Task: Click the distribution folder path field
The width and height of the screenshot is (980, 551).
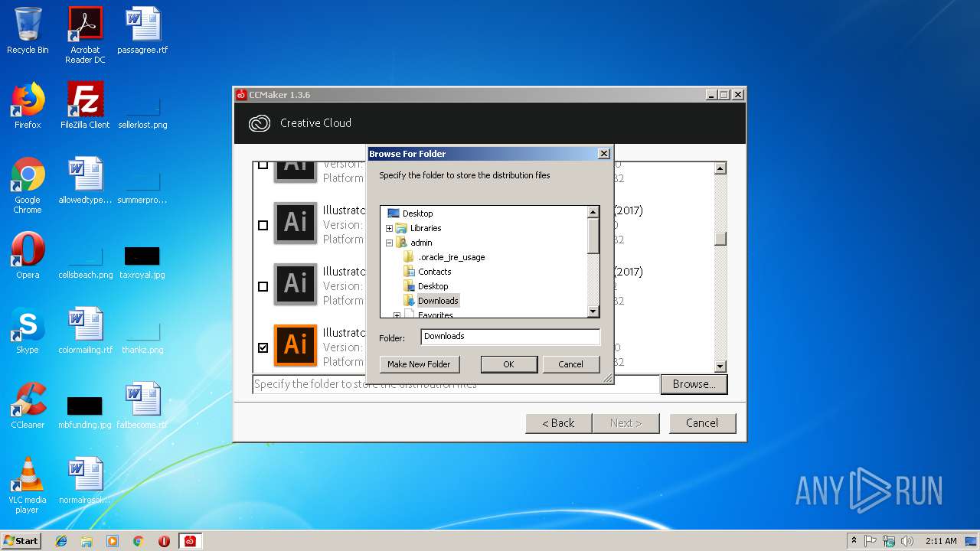Action: click(x=456, y=384)
